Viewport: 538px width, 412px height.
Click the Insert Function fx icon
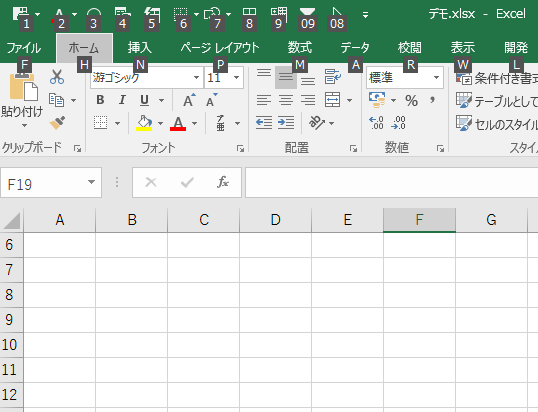(x=223, y=182)
